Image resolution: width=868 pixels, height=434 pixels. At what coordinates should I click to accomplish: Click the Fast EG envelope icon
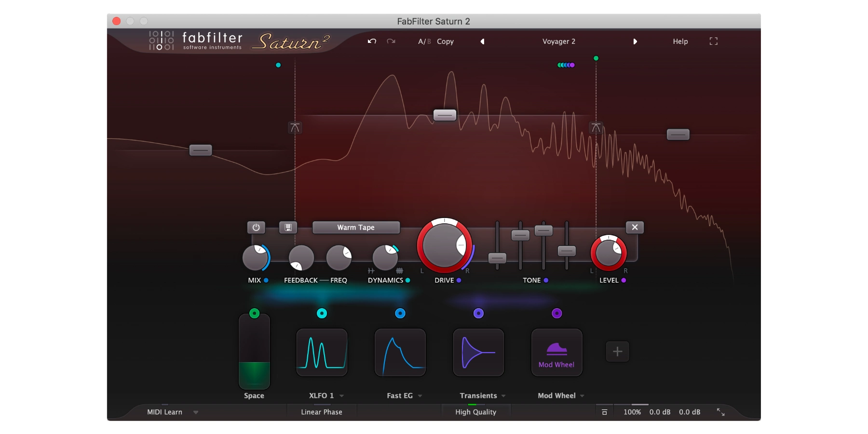point(400,353)
